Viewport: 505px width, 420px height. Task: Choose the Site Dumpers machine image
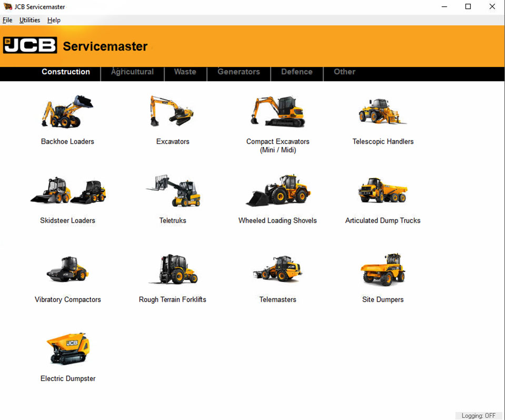tap(383, 269)
